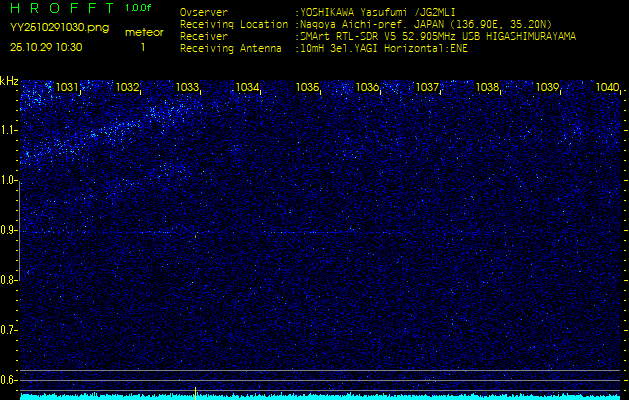Pick the 1037 time marker
The image size is (629, 400).
pyautogui.click(x=427, y=88)
